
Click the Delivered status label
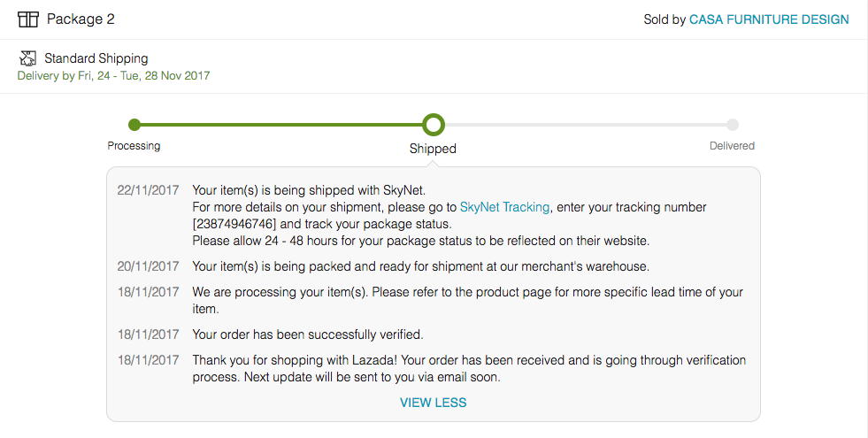click(x=733, y=146)
